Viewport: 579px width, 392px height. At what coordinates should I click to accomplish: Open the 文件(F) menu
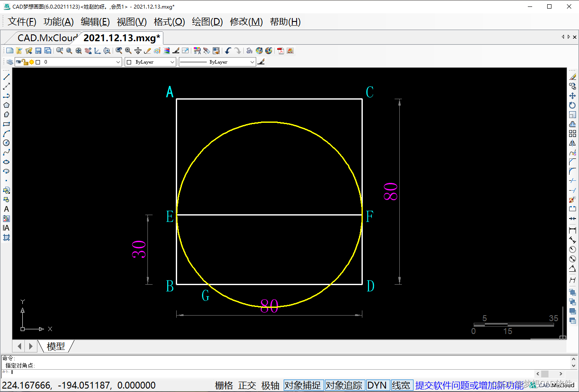(x=22, y=21)
